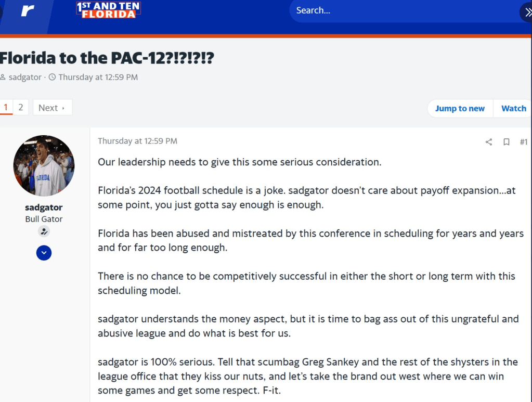Expand sadgator's user details with blue chevron
532x402 pixels.
pyautogui.click(x=44, y=253)
